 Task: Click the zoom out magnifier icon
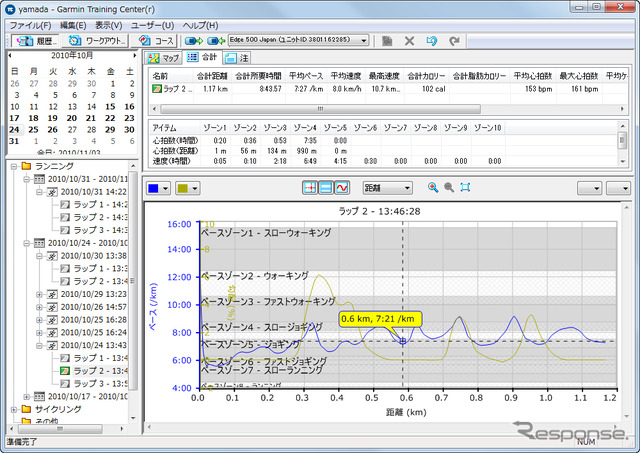point(449,187)
